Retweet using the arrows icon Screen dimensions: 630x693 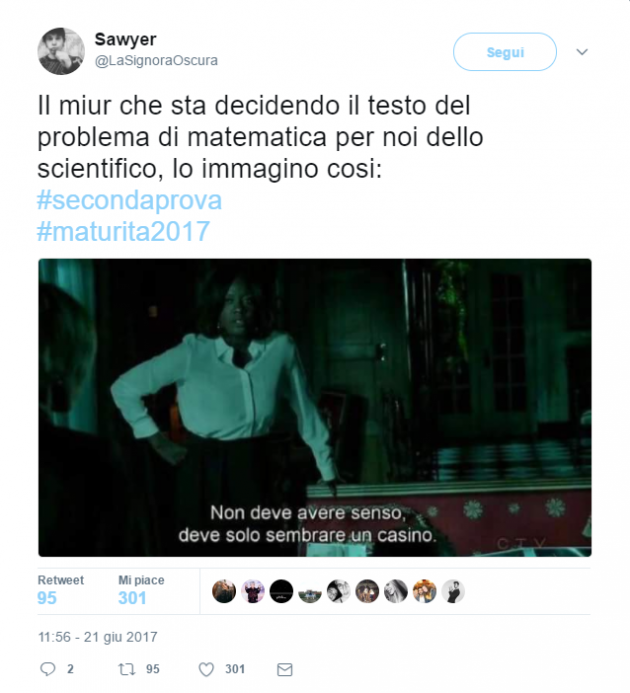point(127,669)
